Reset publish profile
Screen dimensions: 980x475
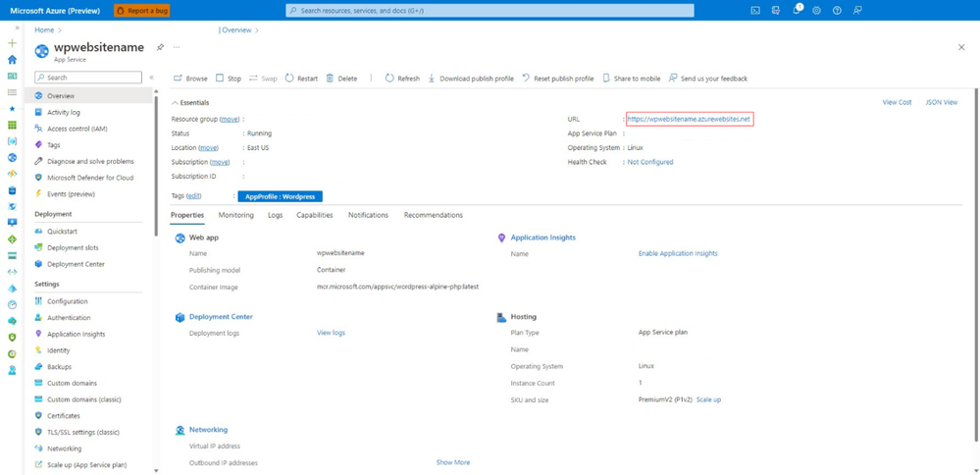557,79
